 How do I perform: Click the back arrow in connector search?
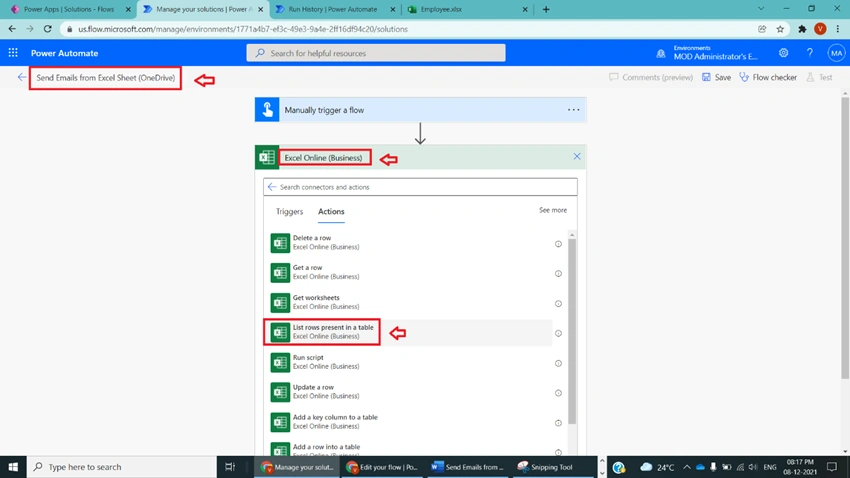tap(272, 187)
